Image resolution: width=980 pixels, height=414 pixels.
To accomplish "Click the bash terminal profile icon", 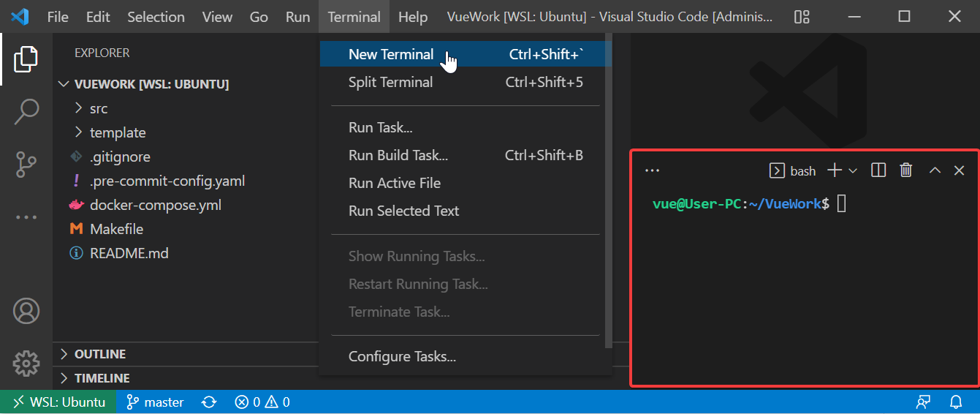I will [777, 170].
